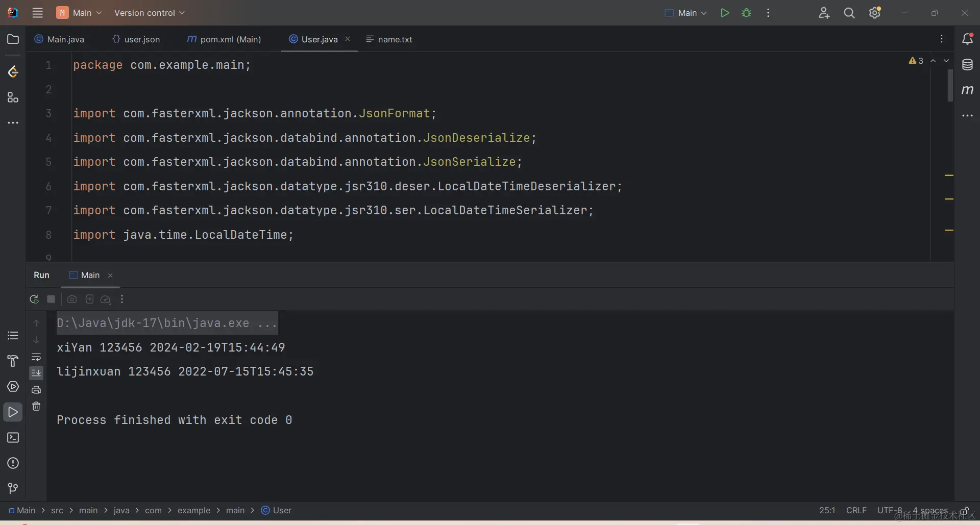
Task: Open the Terminal tool window
Action: [13, 438]
